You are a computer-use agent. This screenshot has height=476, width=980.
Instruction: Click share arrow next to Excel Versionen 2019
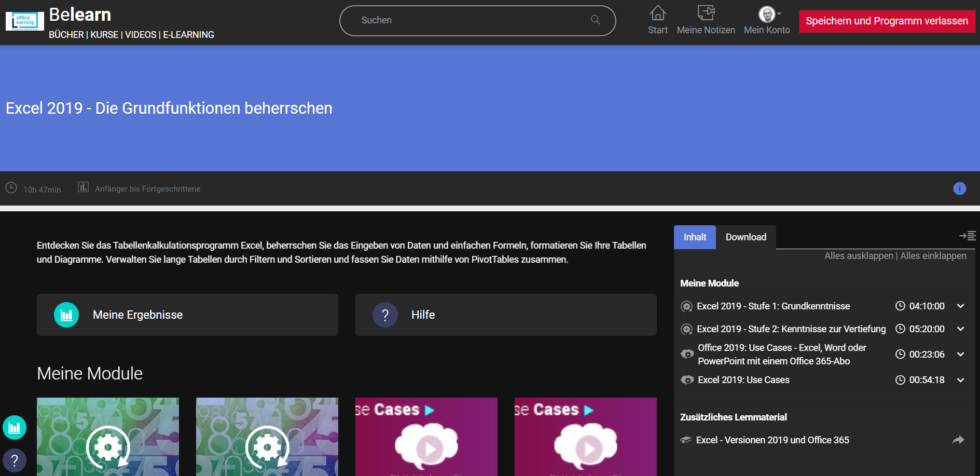[x=958, y=440]
